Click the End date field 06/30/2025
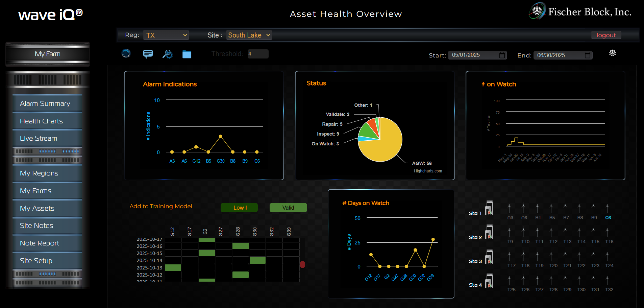 coord(563,55)
